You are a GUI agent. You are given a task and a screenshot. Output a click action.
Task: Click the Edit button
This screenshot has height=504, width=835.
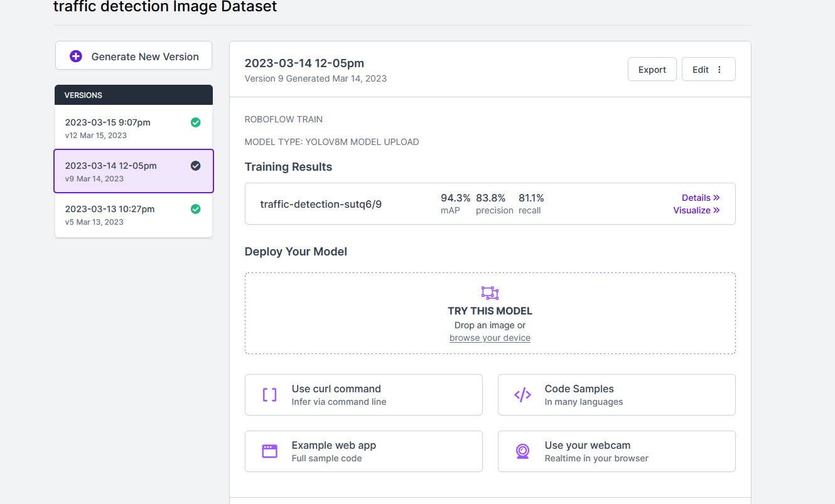pos(701,69)
